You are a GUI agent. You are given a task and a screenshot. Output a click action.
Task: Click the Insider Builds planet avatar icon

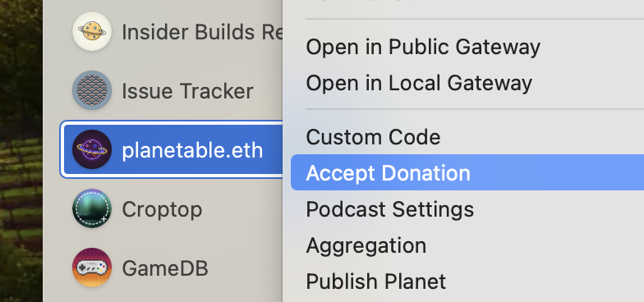pyautogui.click(x=92, y=31)
